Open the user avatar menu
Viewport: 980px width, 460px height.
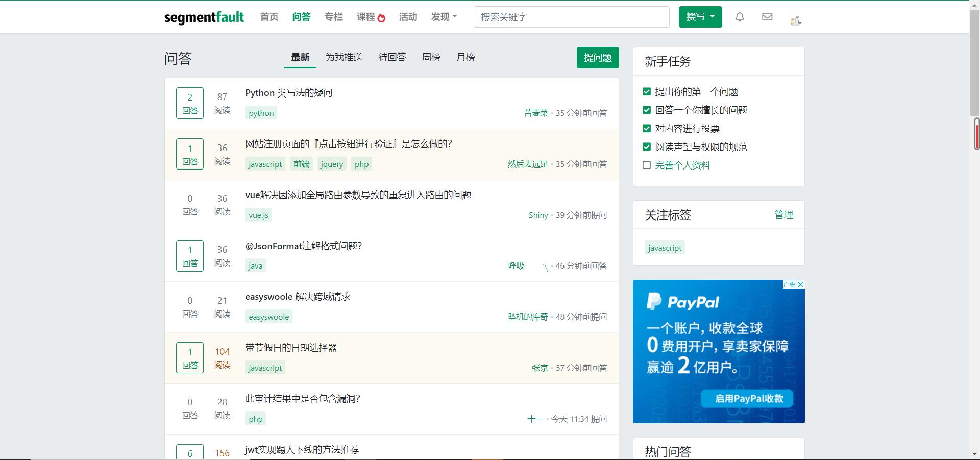click(796, 20)
